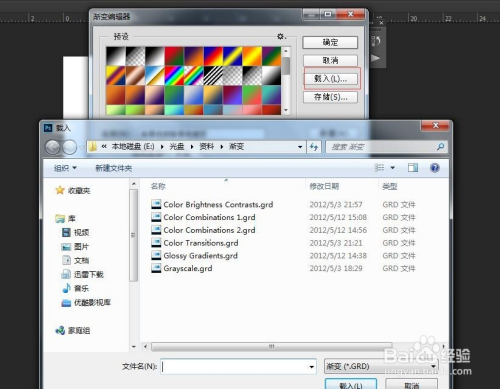The width and height of the screenshot is (500, 389).
Task: Click the preset list scroll down arrow
Action: coord(286,110)
